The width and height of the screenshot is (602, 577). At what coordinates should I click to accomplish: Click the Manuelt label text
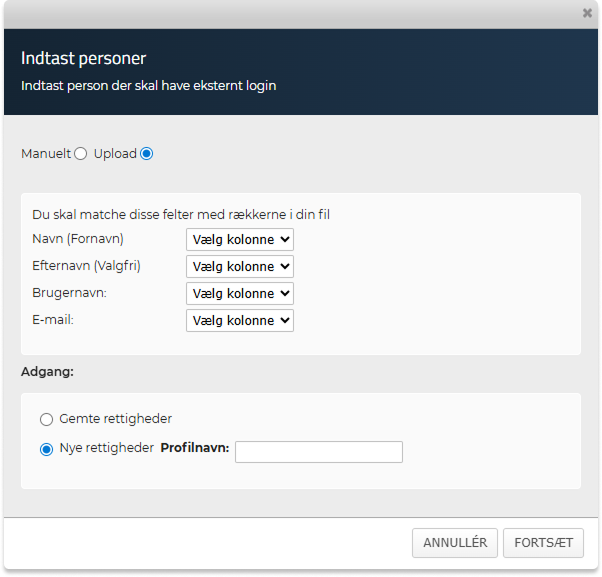coord(46,154)
